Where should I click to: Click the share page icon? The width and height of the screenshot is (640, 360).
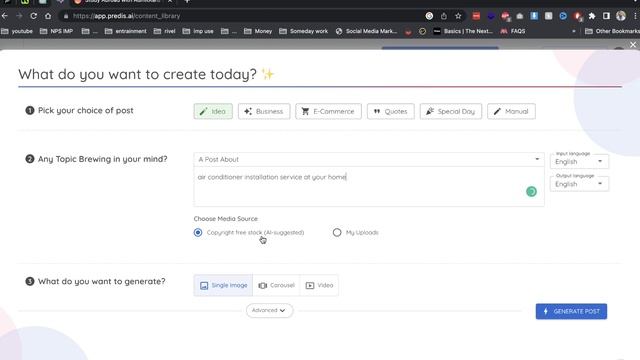click(x=444, y=16)
